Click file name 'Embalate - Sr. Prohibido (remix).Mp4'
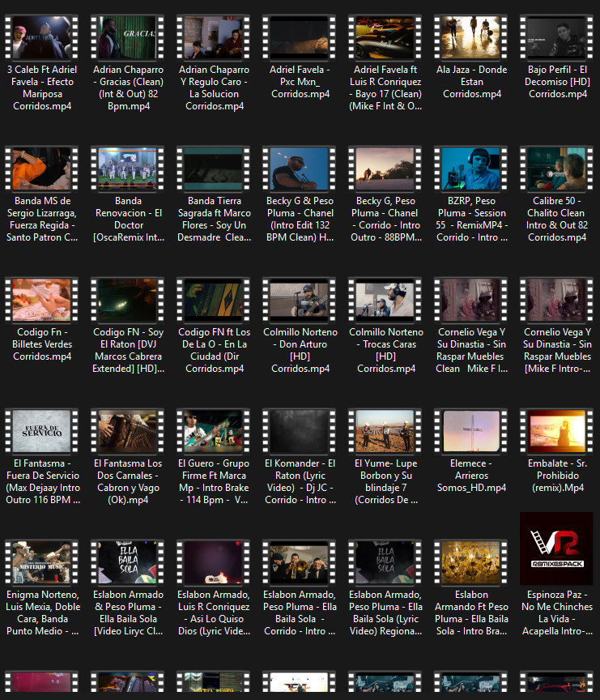 click(x=558, y=476)
